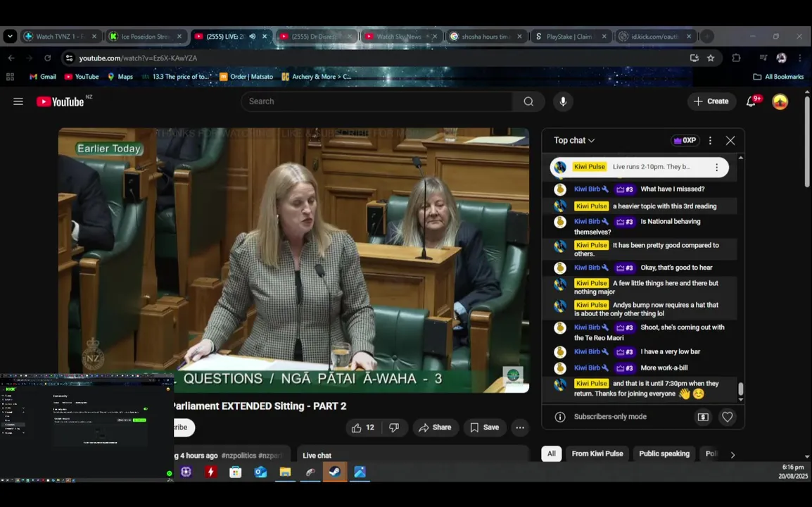
Task: Close the live chat panel
Action: pos(730,141)
